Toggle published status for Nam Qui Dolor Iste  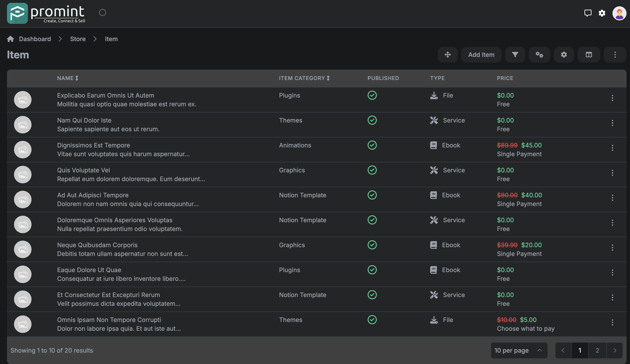(x=372, y=121)
